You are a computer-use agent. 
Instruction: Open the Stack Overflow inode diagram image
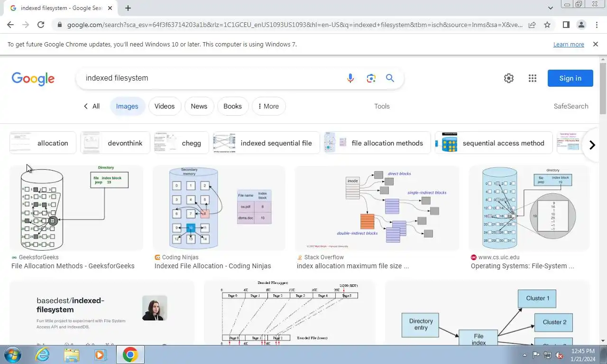pos(377,208)
